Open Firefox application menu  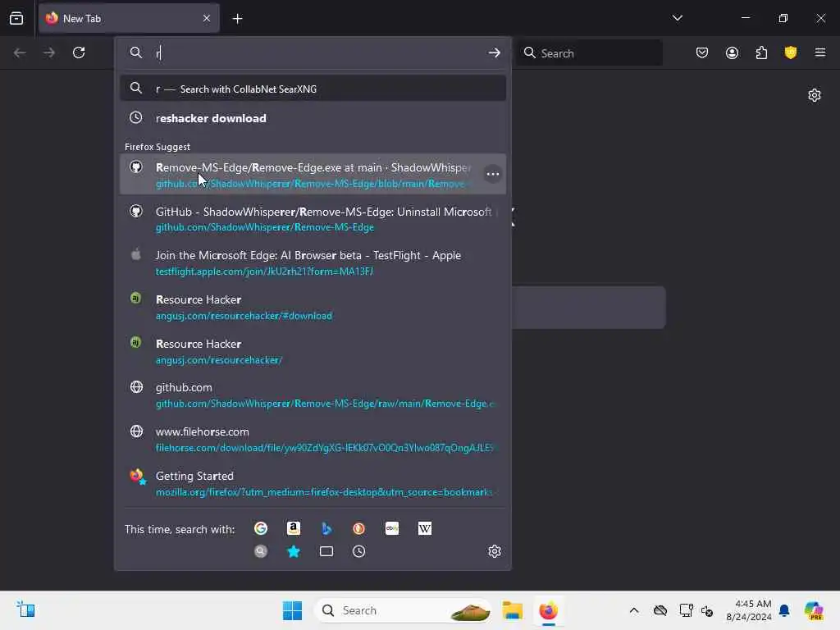(x=820, y=52)
